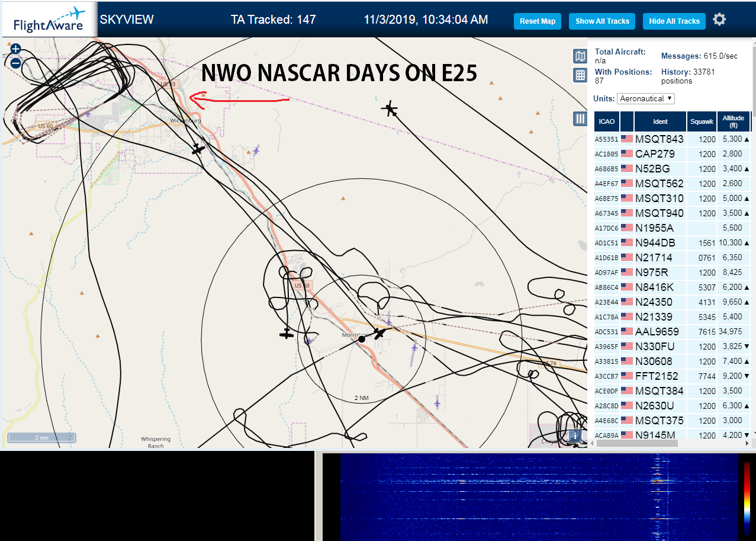Click Hide All Tracks button
The width and height of the screenshot is (756, 541).
pos(674,21)
